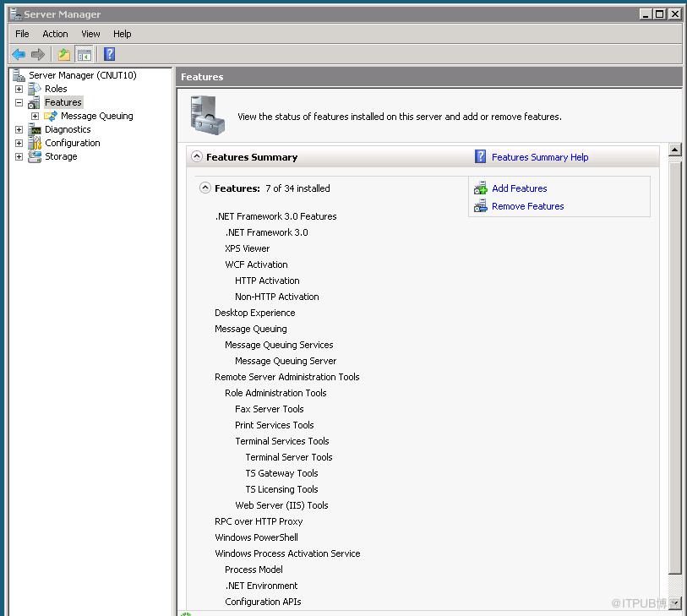
Task: Click the 'Windows PowerShell' feature entry
Action: (256, 537)
